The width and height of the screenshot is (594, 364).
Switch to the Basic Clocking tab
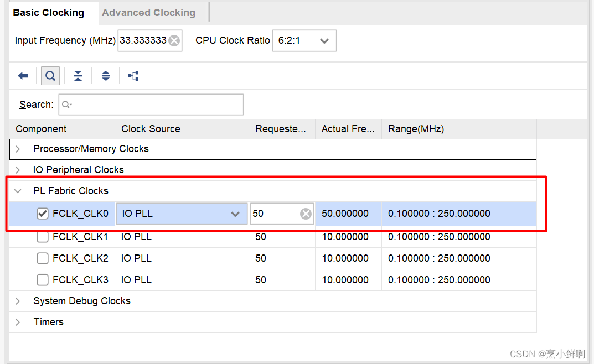pos(49,13)
